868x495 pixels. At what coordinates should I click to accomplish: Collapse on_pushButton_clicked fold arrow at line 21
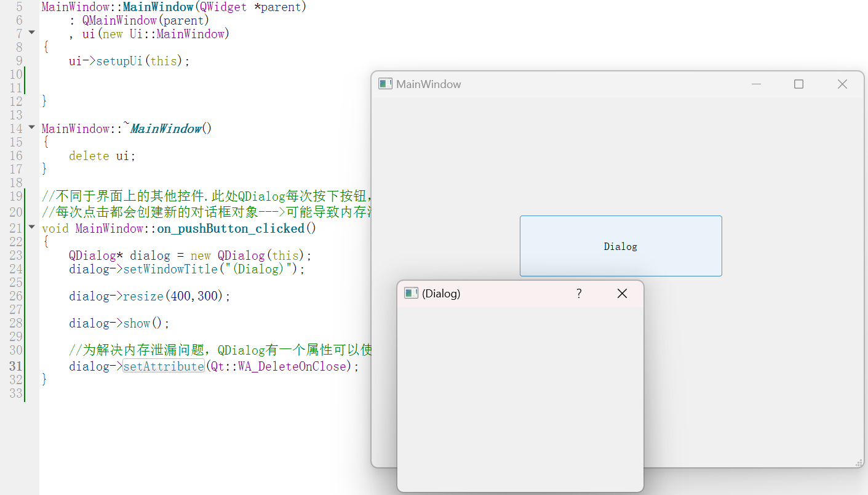(x=32, y=227)
